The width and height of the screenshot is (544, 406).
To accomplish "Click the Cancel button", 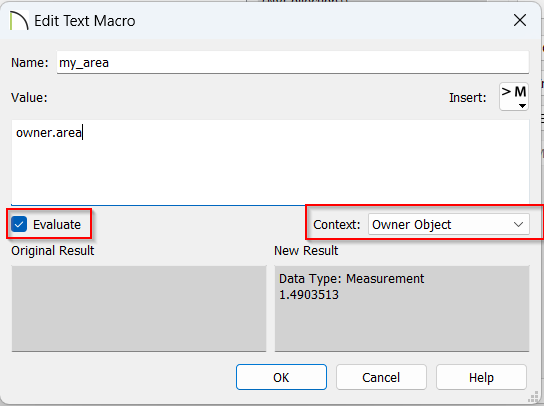I will [381, 377].
